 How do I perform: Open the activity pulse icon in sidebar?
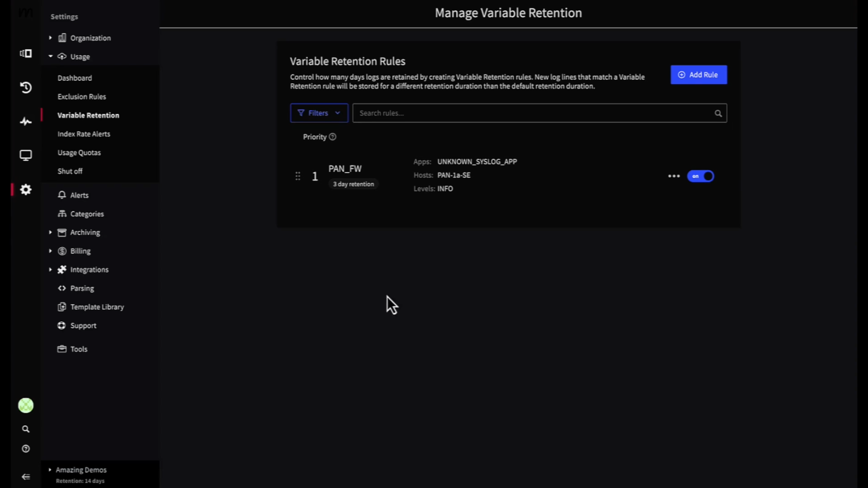(x=25, y=121)
